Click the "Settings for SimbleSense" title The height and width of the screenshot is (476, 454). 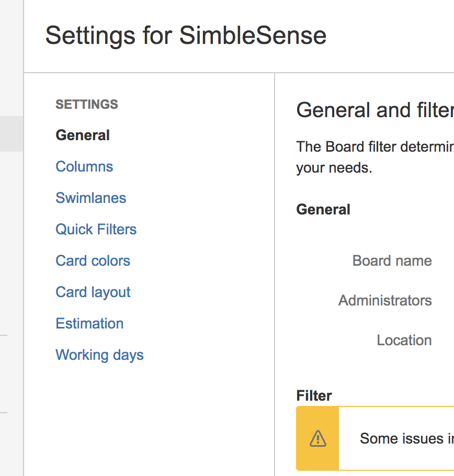click(186, 36)
